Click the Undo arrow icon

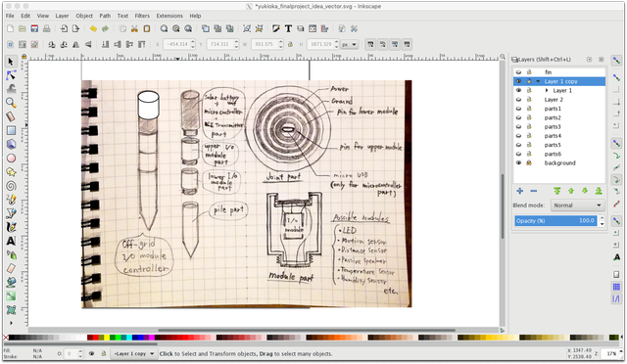point(93,28)
